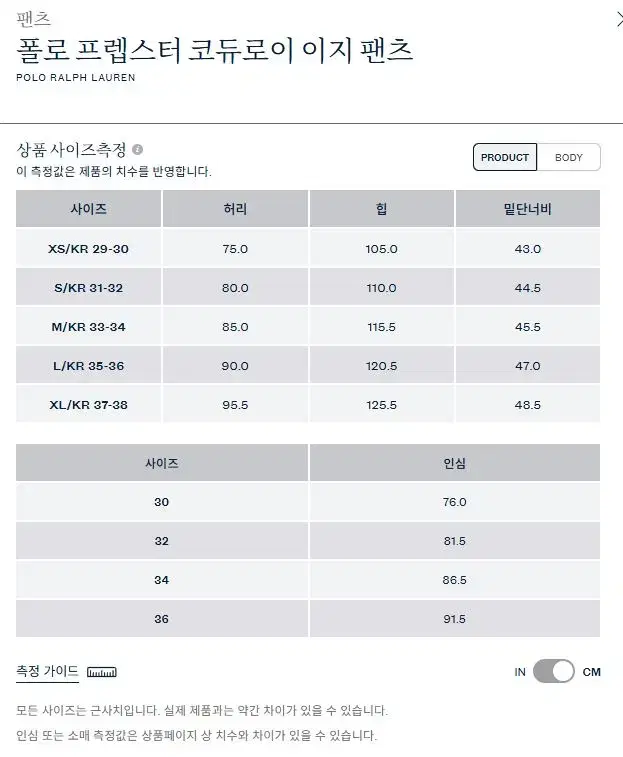Screen dimensions: 623x757
Task: Click the 인심 column header
Action: pos(454,463)
